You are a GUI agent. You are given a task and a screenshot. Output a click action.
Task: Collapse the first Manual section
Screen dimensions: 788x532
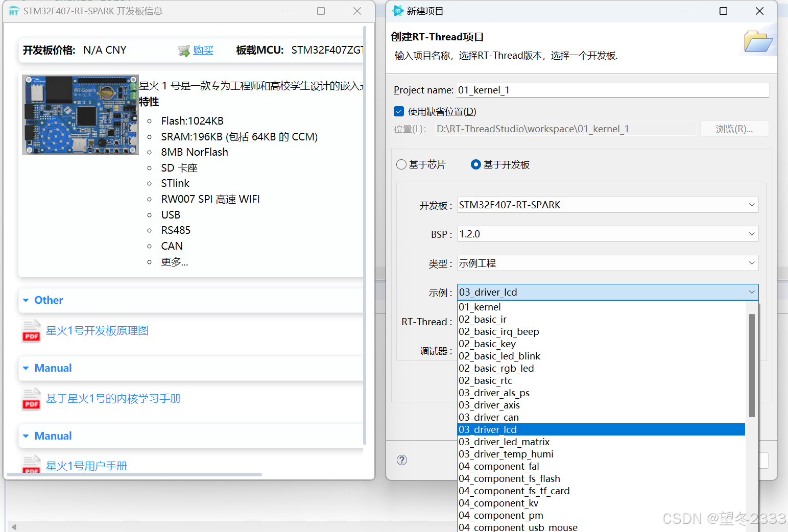click(26, 368)
